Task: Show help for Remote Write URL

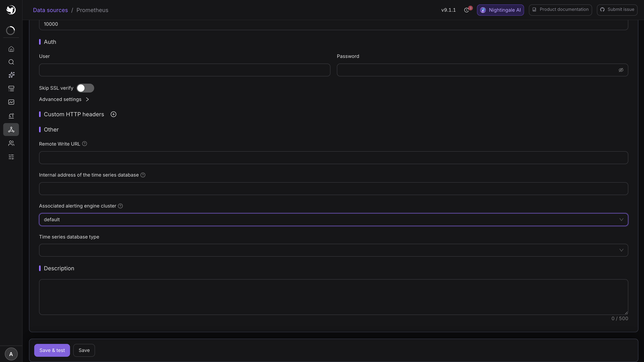Action: [85, 144]
